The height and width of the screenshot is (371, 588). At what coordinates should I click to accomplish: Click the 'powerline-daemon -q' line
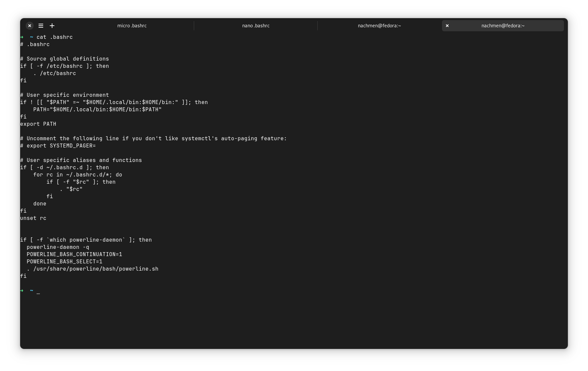58,247
